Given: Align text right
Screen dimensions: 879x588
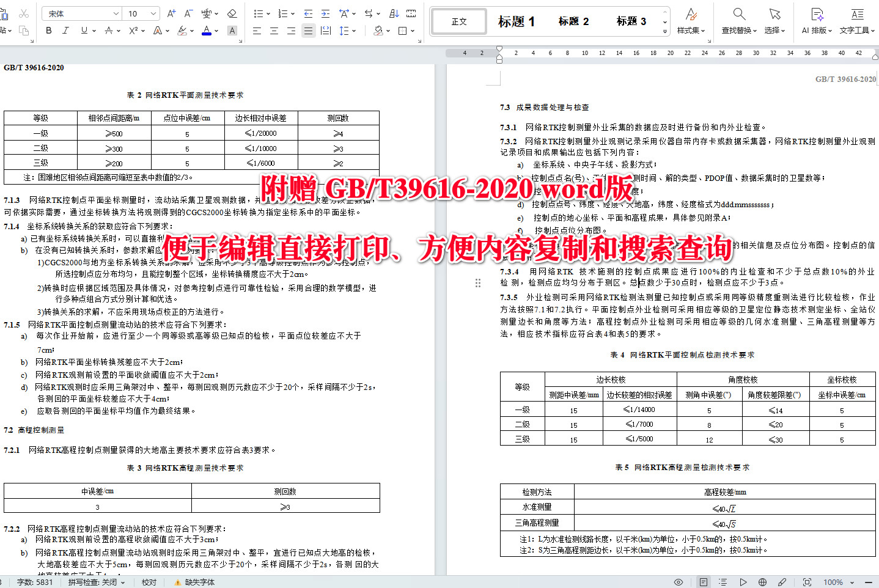Looking at the screenshot, I should pos(291,30).
